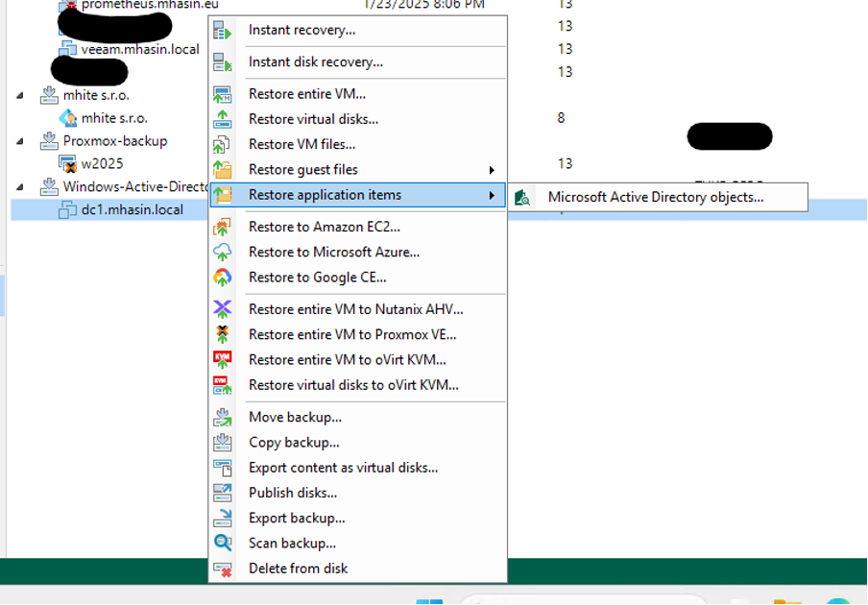Image resolution: width=868 pixels, height=605 pixels.
Task: Click the Delete from disk icon
Action: coord(223,569)
